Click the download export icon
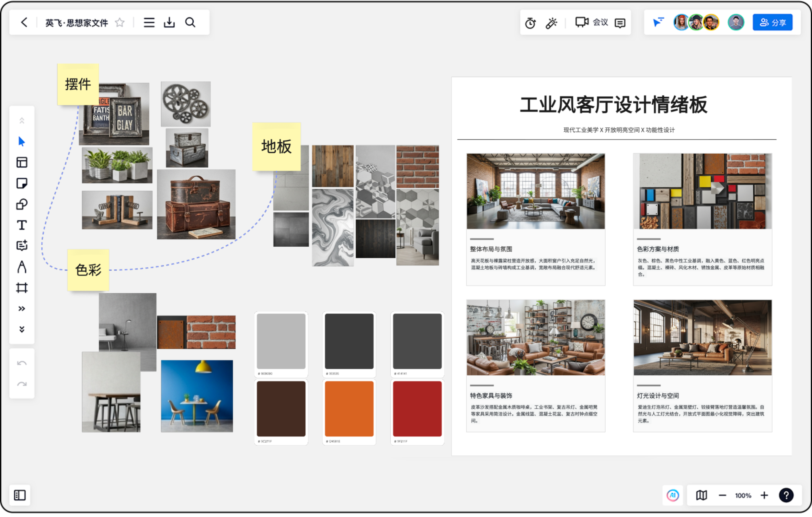Image resolution: width=812 pixels, height=517 pixels. [169, 23]
